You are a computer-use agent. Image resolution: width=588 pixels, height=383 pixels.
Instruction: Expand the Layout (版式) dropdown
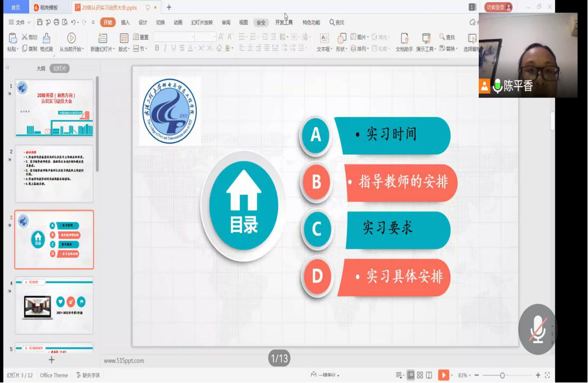[124, 49]
